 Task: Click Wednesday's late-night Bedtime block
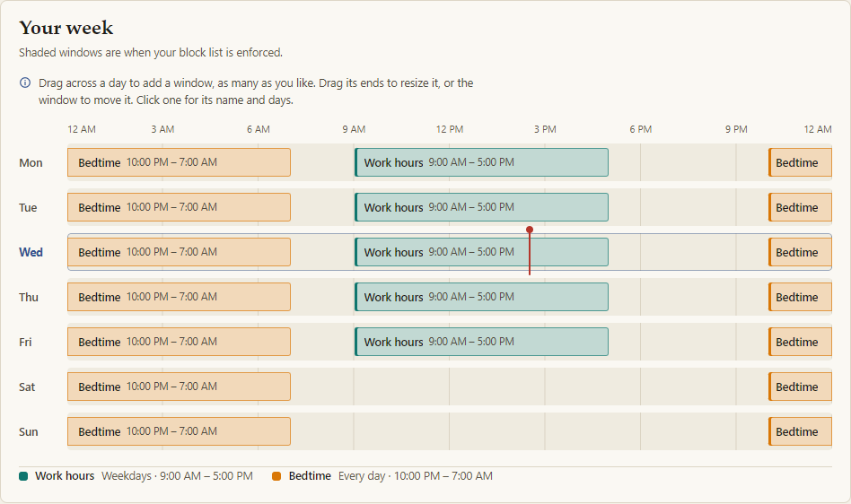click(800, 253)
